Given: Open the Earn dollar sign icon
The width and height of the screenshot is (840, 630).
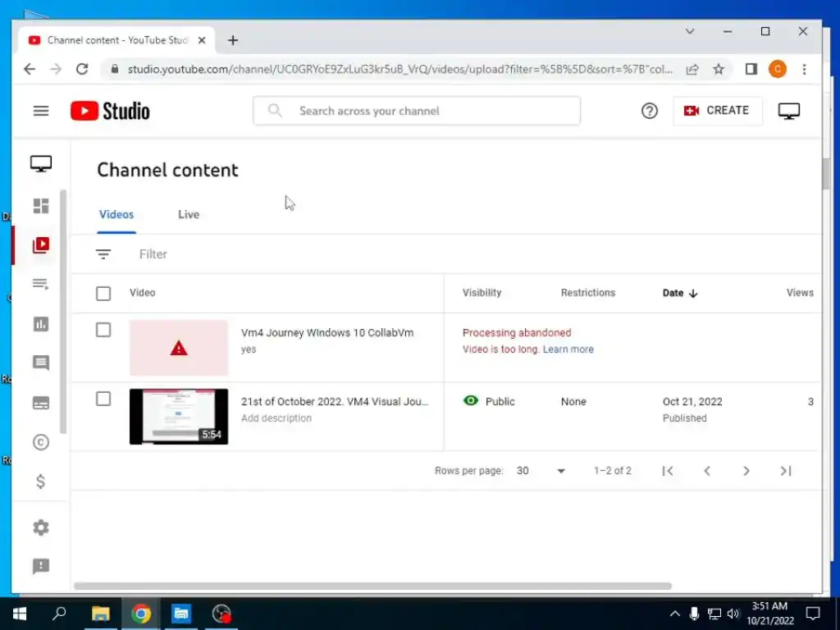Looking at the screenshot, I should click(x=41, y=481).
